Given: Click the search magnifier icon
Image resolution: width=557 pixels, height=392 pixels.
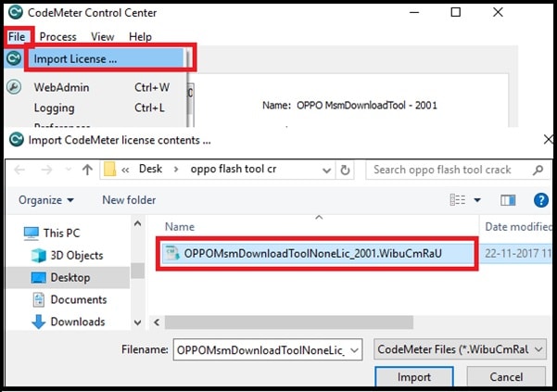Looking at the screenshot, I should click(538, 171).
